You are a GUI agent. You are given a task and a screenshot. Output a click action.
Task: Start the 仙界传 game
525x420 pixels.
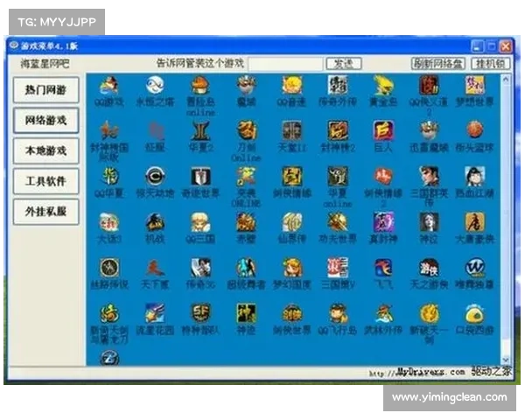[292, 222]
